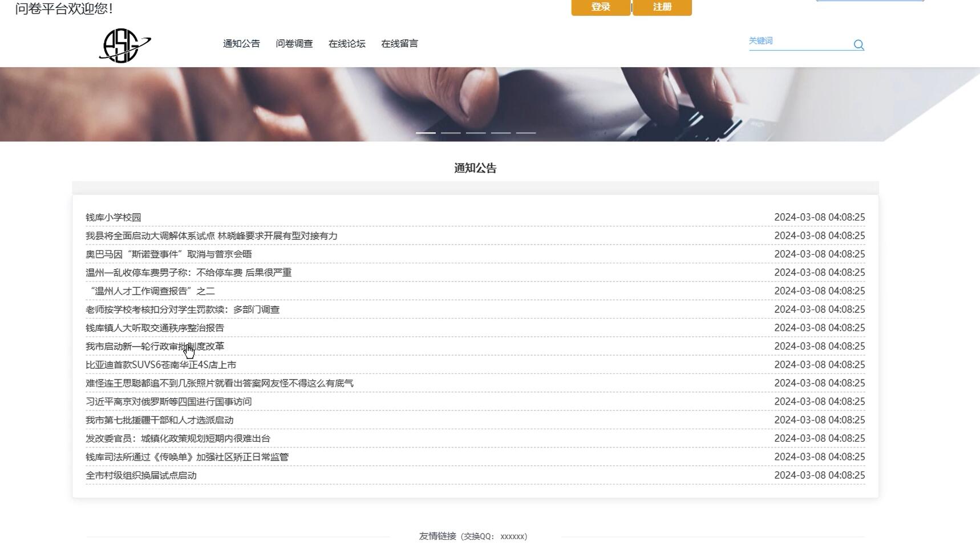Click the 关键词 search input field
Viewport: 980px width, 554px height.
point(799,42)
